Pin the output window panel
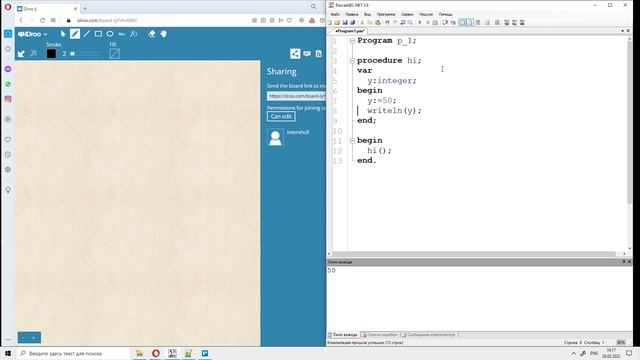640x360 pixels. 624,262
